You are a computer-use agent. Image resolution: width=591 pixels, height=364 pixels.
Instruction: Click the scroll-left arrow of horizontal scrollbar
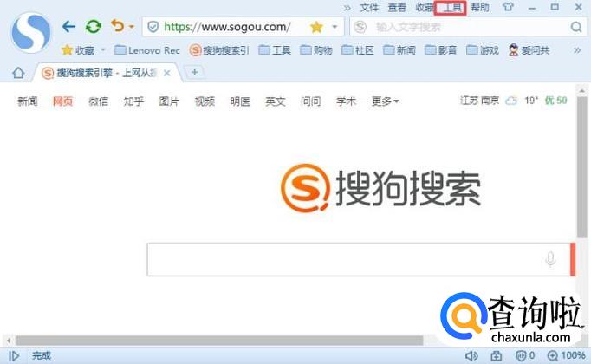pyautogui.click(x=9, y=341)
